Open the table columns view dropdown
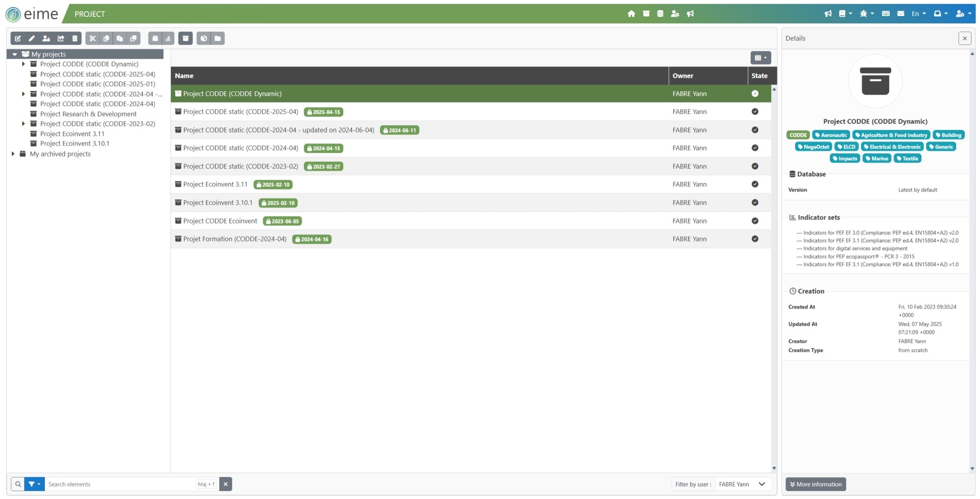Image resolution: width=980 pixels, height=499 pixels. (760, 58)
